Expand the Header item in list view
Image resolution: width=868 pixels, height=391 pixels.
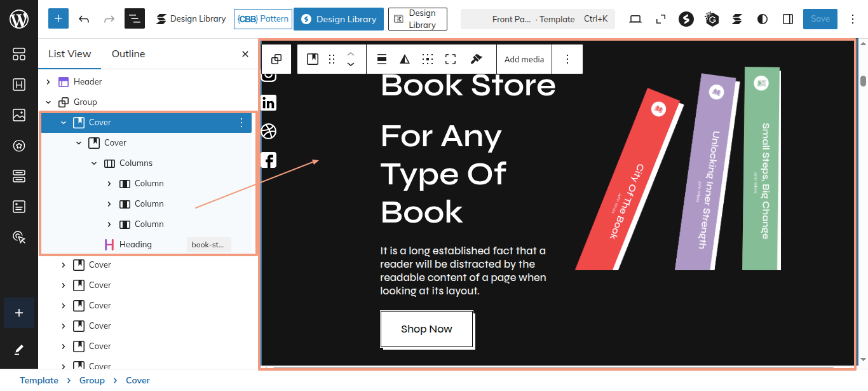click(x=48, y=81)
